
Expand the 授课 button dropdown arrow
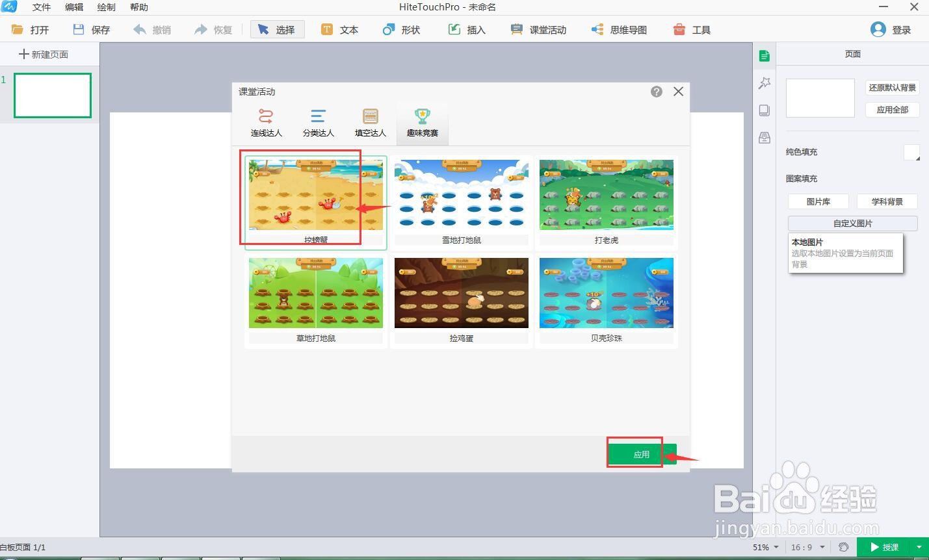click(919, 547)
